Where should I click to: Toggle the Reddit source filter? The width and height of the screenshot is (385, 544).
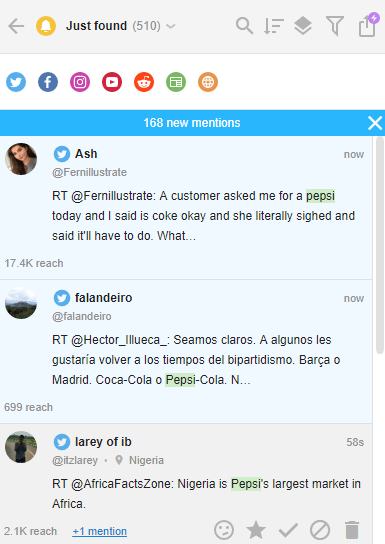tap(144, 82)
